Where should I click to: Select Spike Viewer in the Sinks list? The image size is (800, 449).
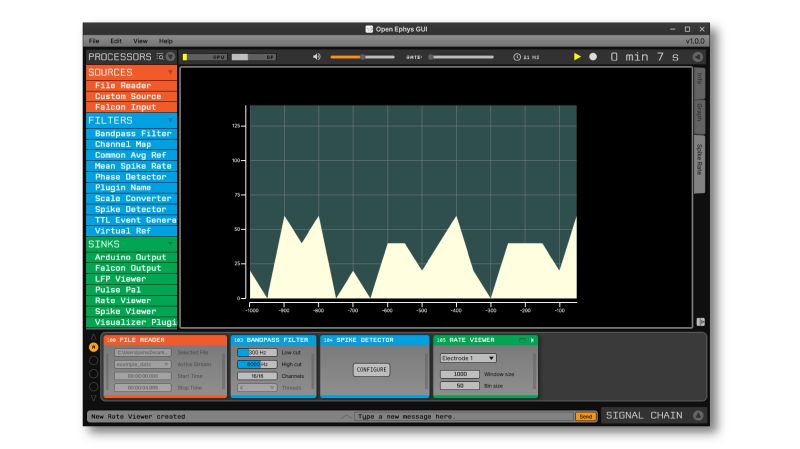[x=132, y=311]
